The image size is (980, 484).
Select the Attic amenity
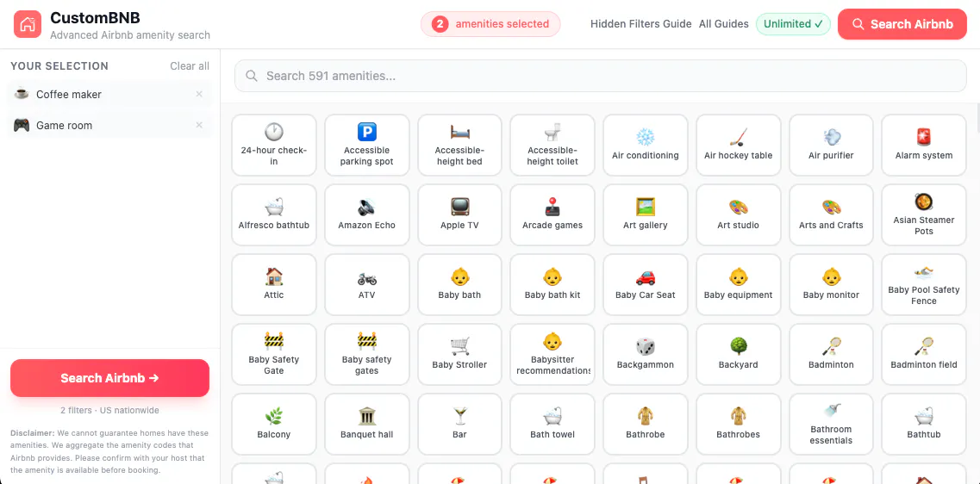pyautogui.click(x=274, y=285)
